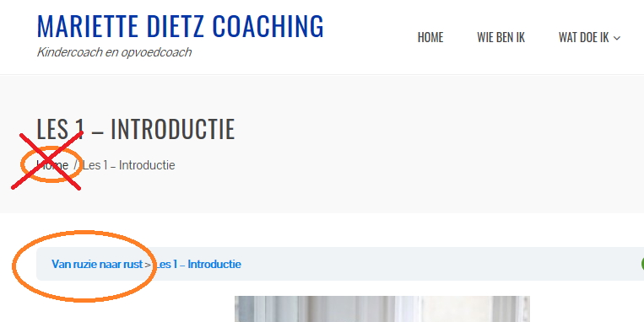Viewport: 644px width, 322px height.
Task: Click the small orange oval around Home breadcrumb
Action: coord(51,164)
